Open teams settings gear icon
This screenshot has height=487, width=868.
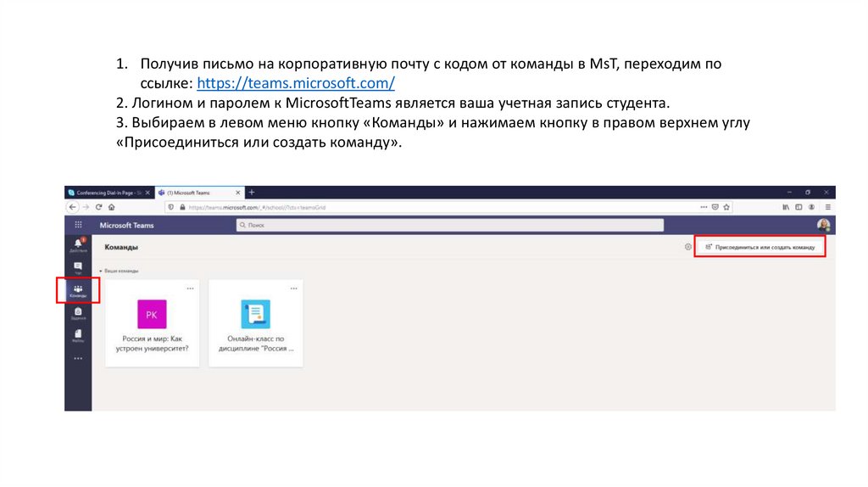tap(687, 247)
